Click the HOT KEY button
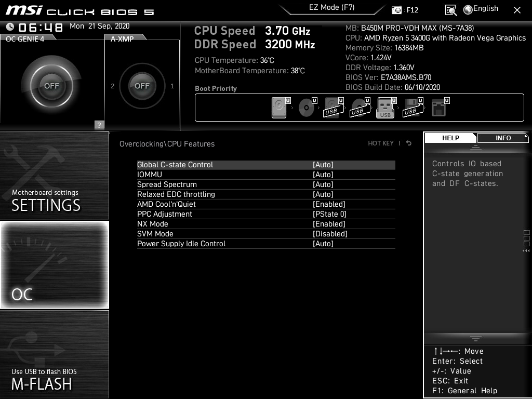Screen dimensions: 532x399 [x=381, y=143]
